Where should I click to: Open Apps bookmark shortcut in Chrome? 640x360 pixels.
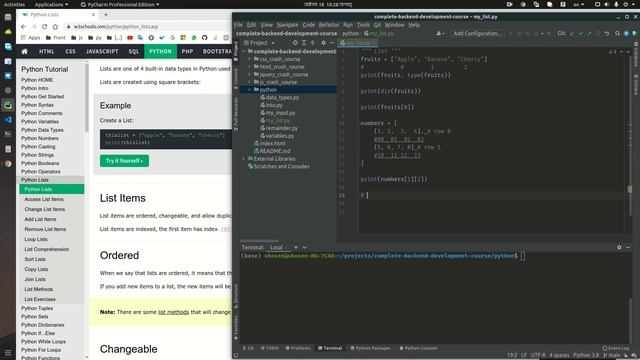pos(31,38)
